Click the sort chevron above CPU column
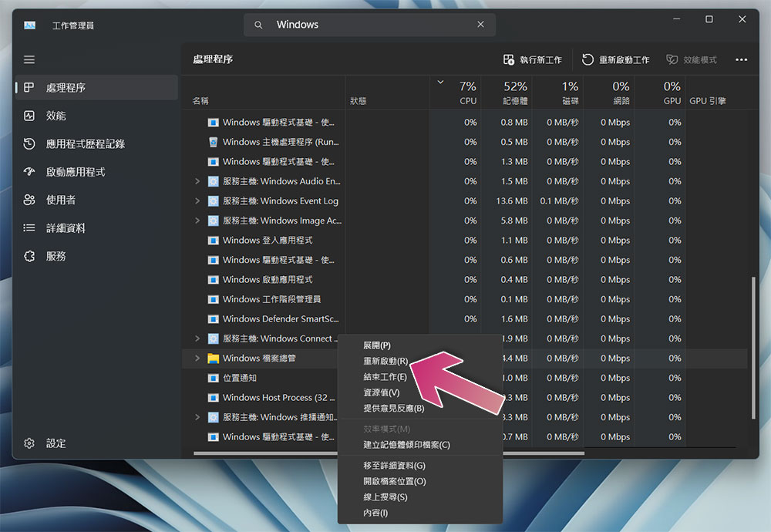Screen dimensions: 771x532 440,82
